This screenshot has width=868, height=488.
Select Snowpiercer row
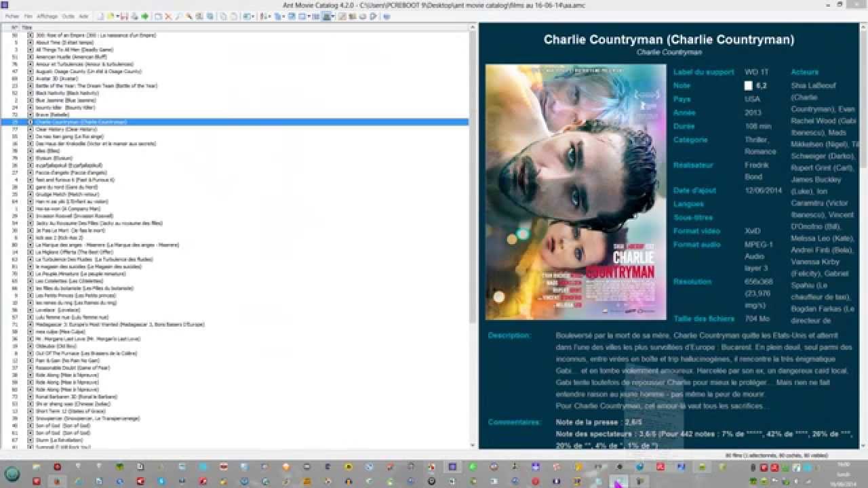(x=235, y=418)
